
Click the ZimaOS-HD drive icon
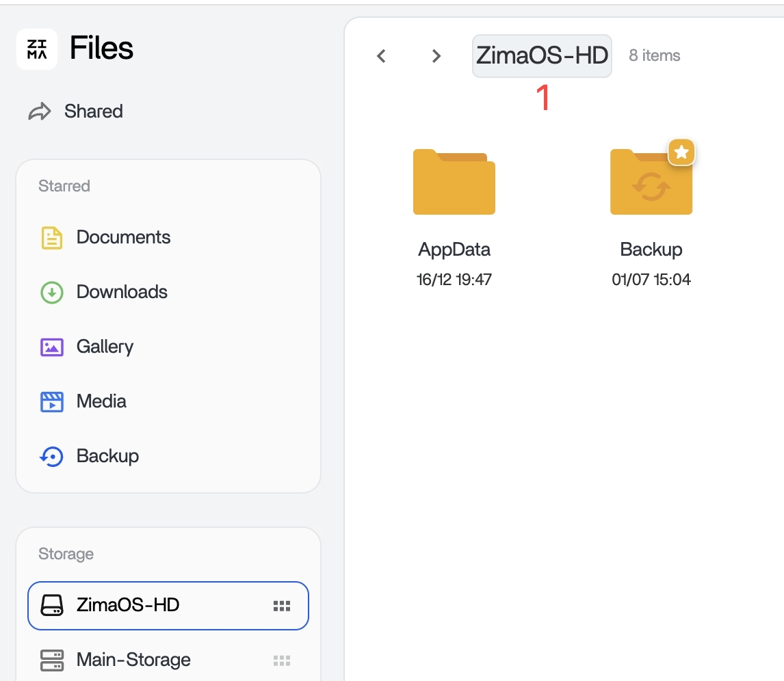point(52,605)
